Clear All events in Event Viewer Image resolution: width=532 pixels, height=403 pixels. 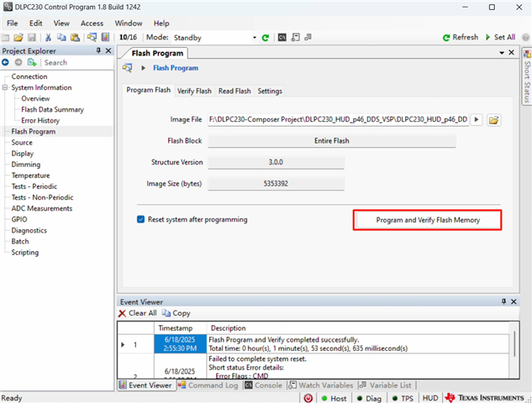pos(137,313)
